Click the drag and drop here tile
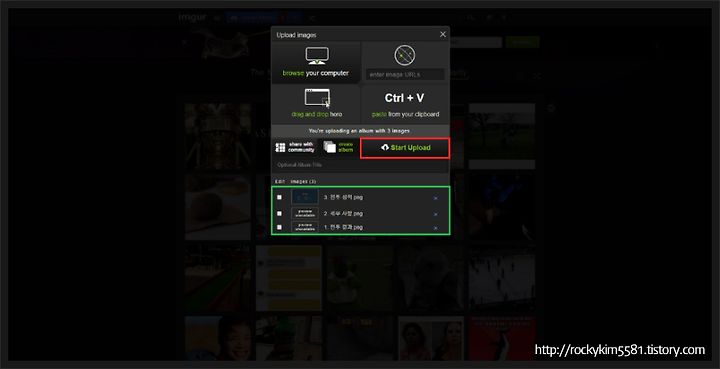The width and height of the screenshot is (720, 369). pos(316,104)
